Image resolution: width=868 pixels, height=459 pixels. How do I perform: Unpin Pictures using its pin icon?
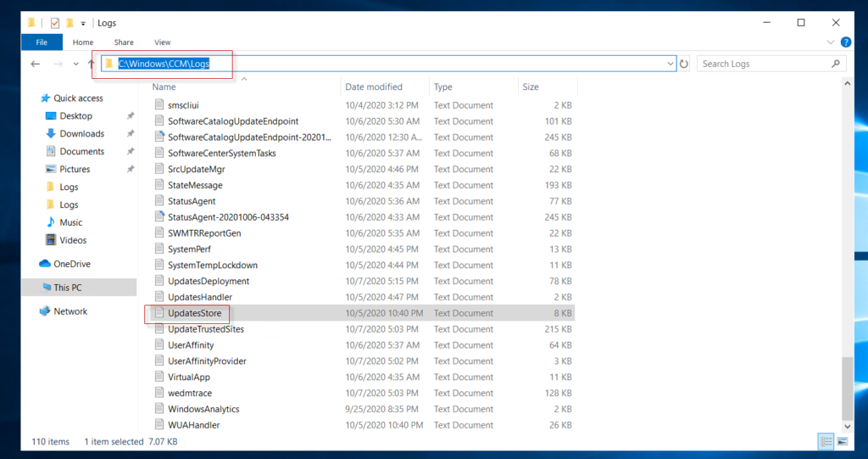tap(131, 169)
